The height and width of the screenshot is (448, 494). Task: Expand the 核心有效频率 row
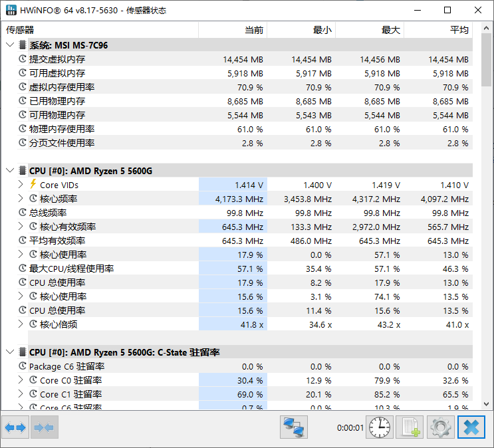[21, 226]
